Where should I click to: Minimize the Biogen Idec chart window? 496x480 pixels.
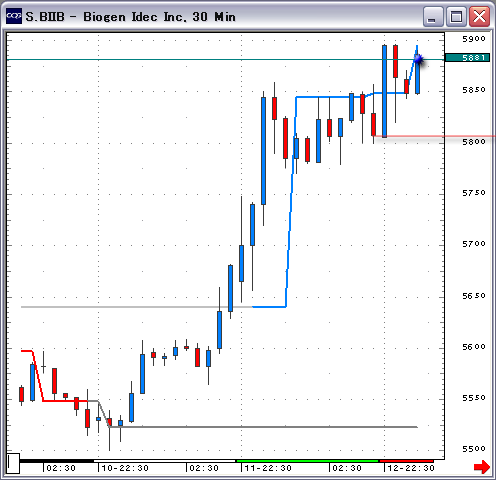[x=433, y=16]
